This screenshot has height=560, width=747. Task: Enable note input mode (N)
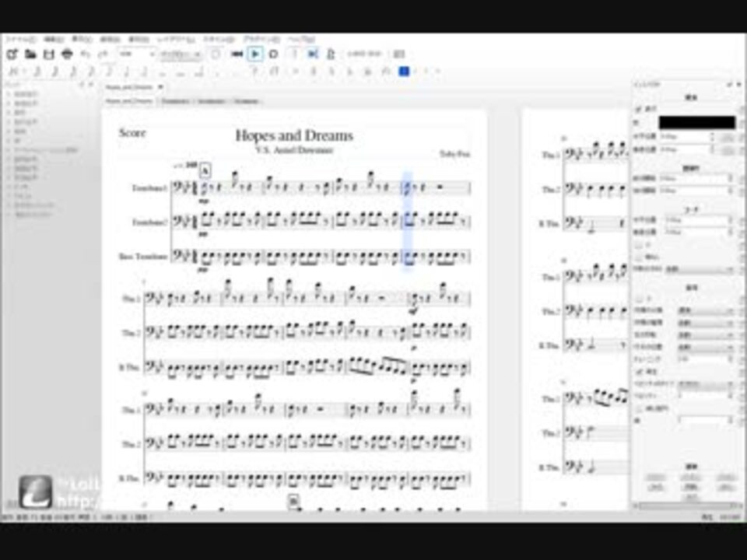(13, 72)
